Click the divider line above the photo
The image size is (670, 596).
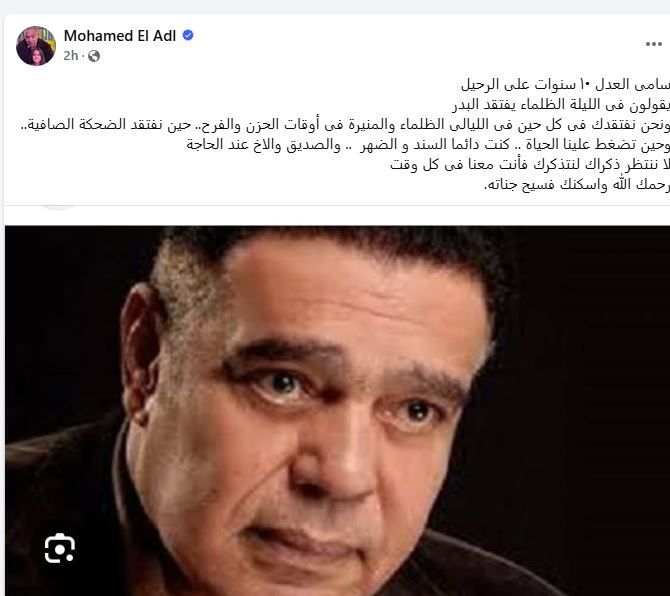[x=337, y=206]
